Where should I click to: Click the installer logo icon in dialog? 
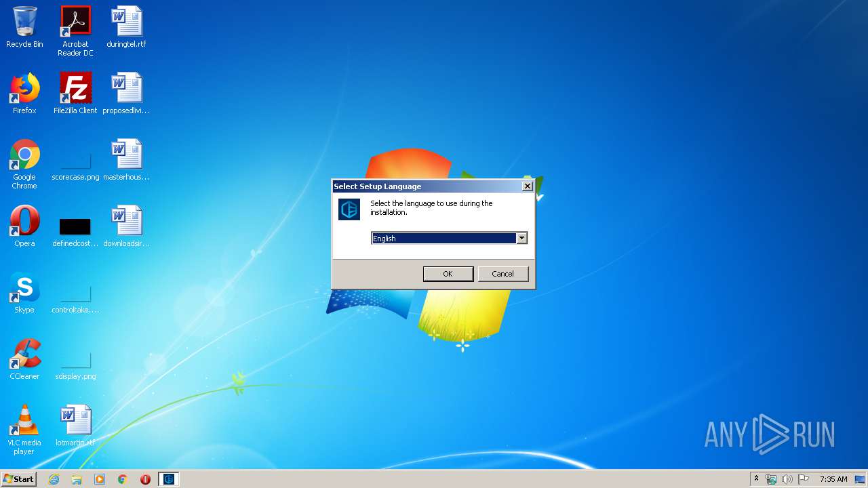click(349, 209)
